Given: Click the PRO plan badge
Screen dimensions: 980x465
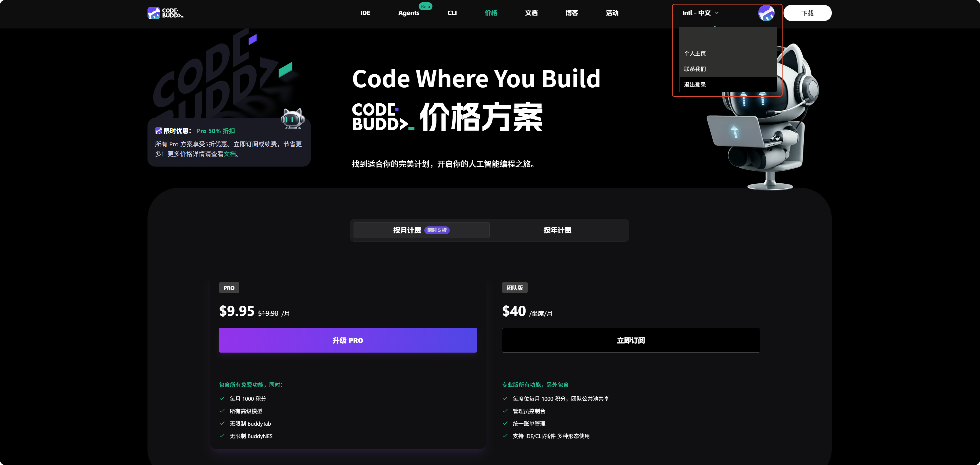Looking at the screenshot, I should click(x=229, y=288).
